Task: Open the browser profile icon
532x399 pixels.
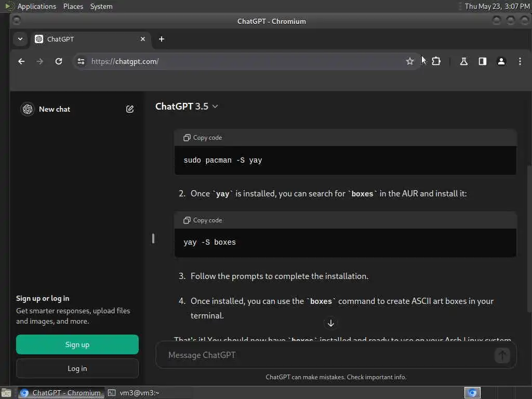Action: (x=501, y=61)
